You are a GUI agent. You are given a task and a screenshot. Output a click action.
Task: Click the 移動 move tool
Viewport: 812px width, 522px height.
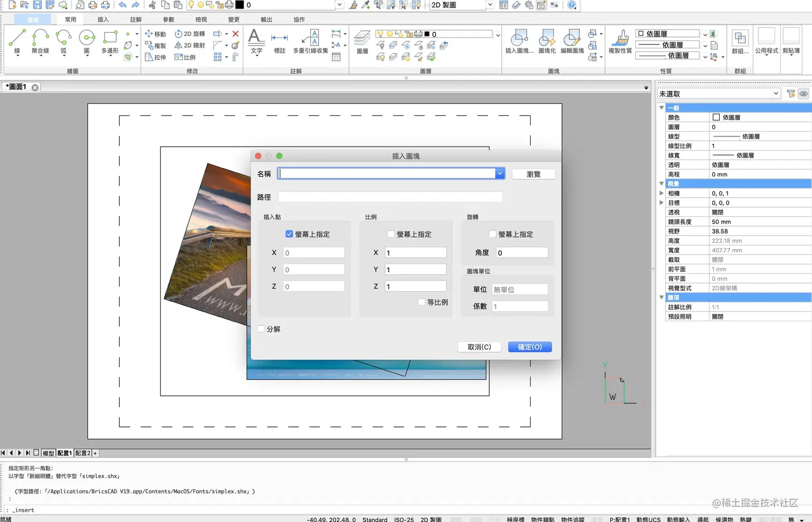point(156,34)
